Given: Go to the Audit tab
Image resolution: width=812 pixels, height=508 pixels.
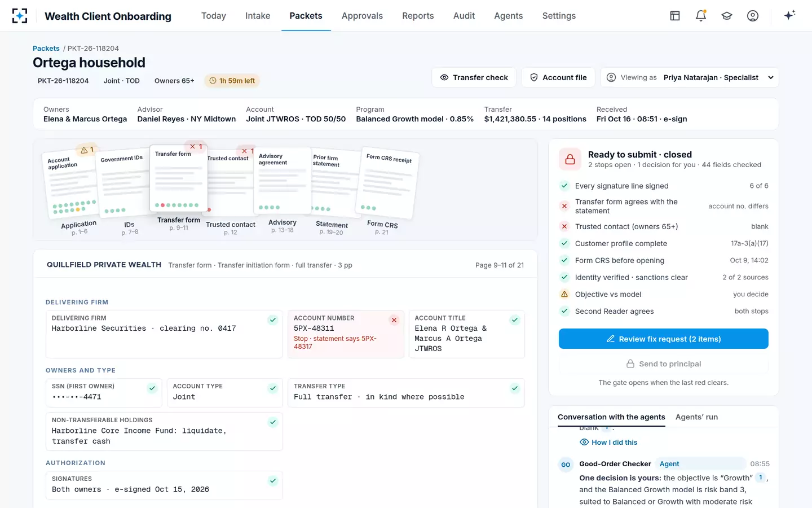Looking at the screenshot, I should point(464,16).
